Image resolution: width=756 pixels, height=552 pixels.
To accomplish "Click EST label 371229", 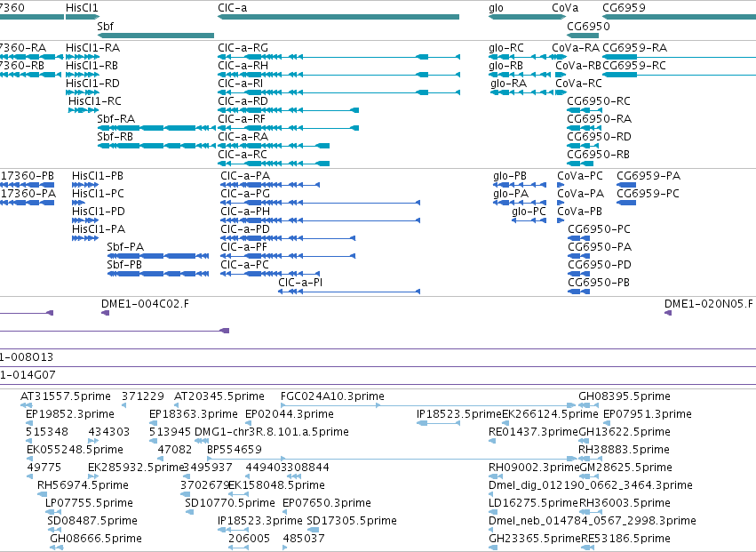I will coord(142,396).
